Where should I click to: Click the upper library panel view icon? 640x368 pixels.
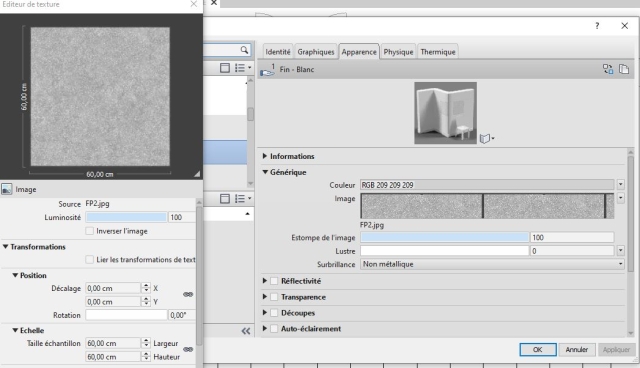(x=224, y=68)
